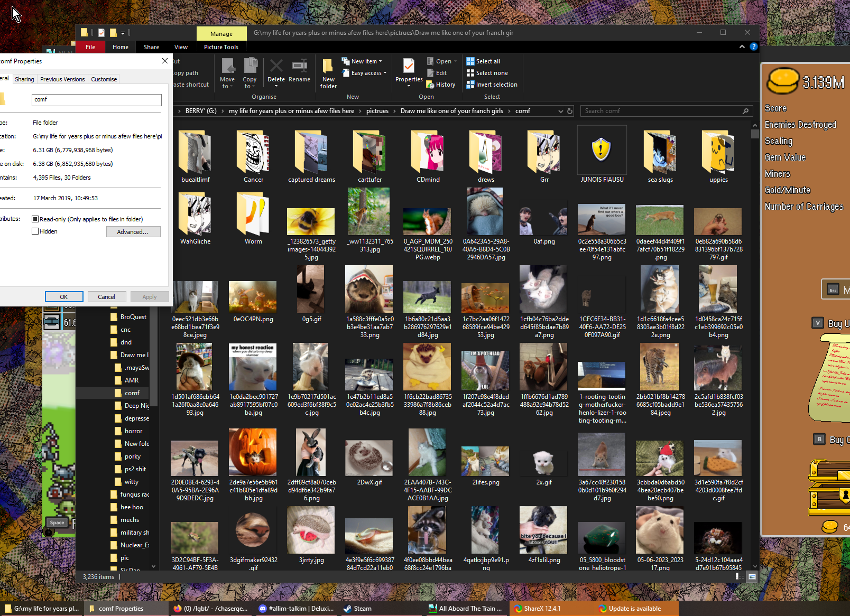Open Discord #allim-talkim taskbar item

point(296,609)
